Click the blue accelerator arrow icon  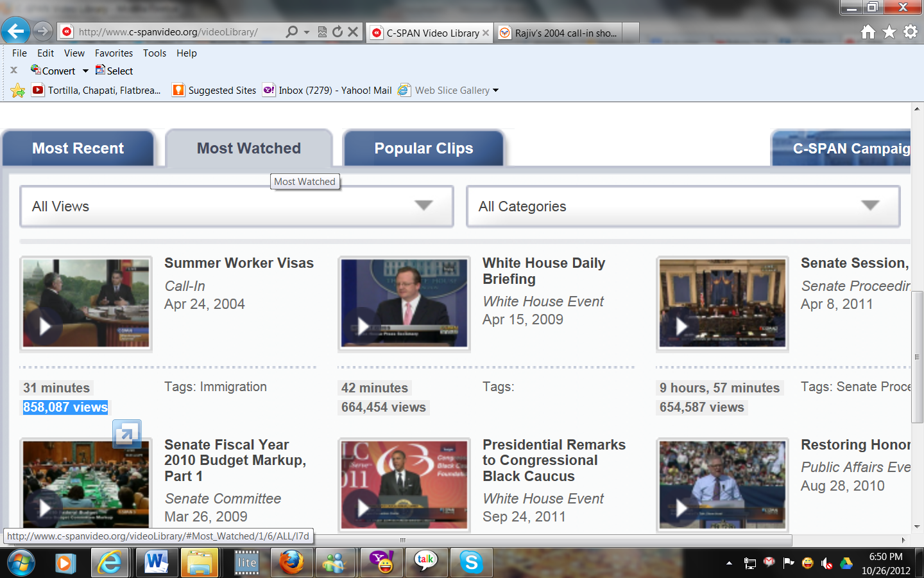126,435
